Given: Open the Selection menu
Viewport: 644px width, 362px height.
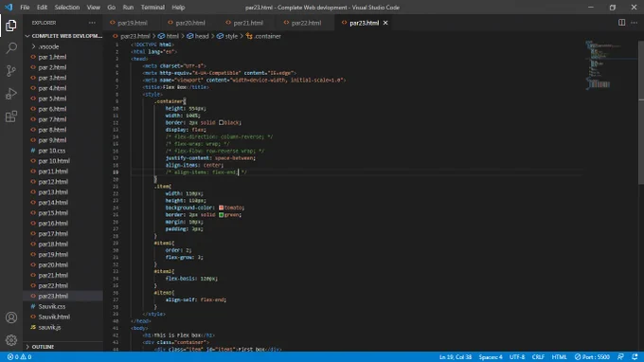Looking at the screenshot, I should pyautogui.click(x=67, y=8).
